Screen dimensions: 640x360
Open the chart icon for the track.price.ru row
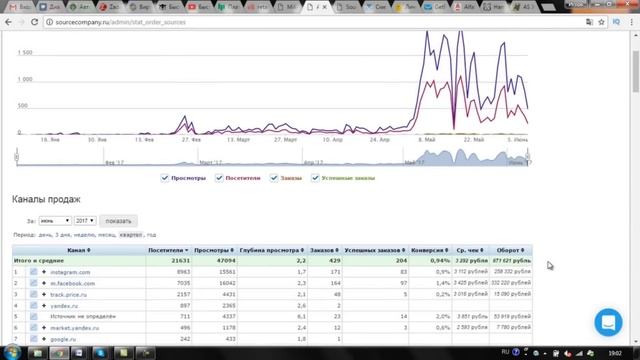click(x=33, y=294)
